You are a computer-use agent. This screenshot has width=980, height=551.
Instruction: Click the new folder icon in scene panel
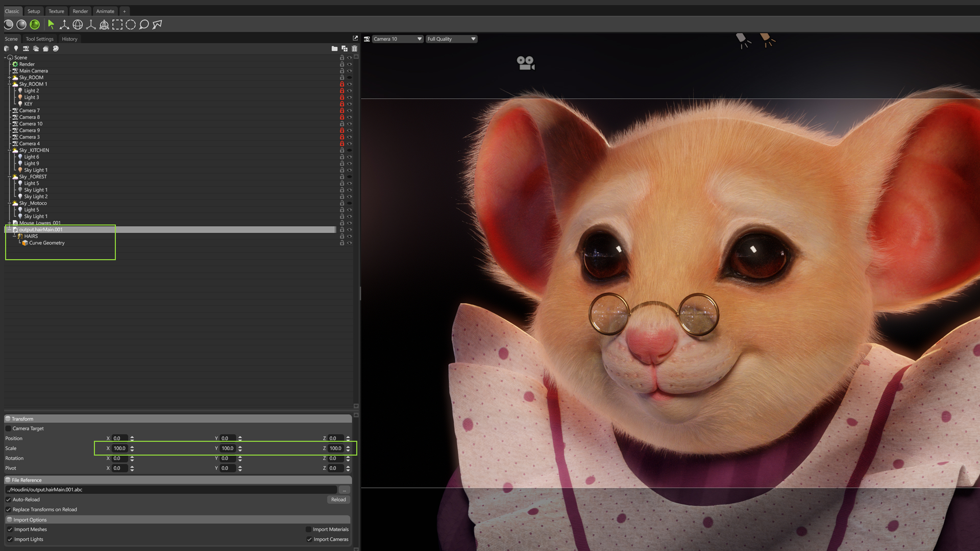(334, 48)
